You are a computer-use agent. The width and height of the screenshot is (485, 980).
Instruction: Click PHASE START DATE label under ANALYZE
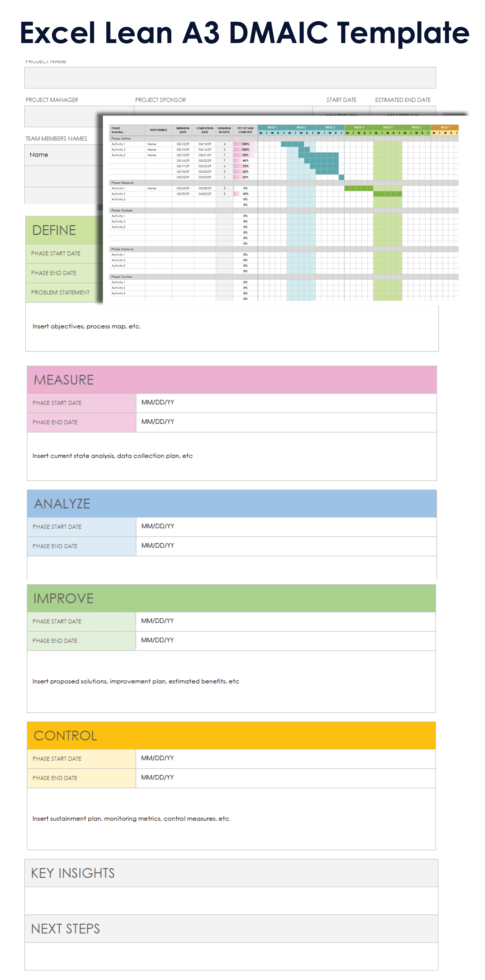[57, 527]
